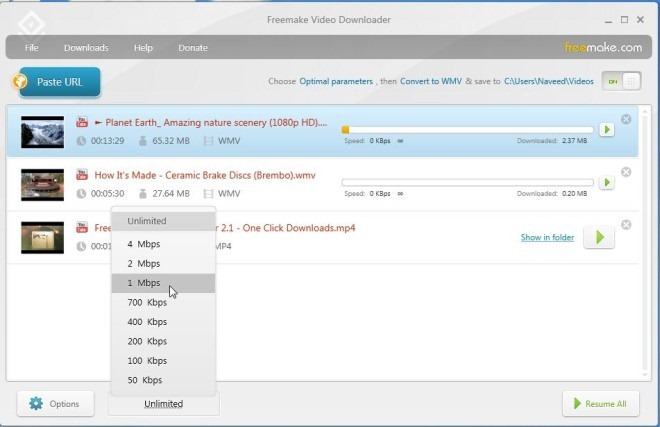The image size is (660, 427).
Task: Open the Donate menu
Action: [x=193, y=48]
